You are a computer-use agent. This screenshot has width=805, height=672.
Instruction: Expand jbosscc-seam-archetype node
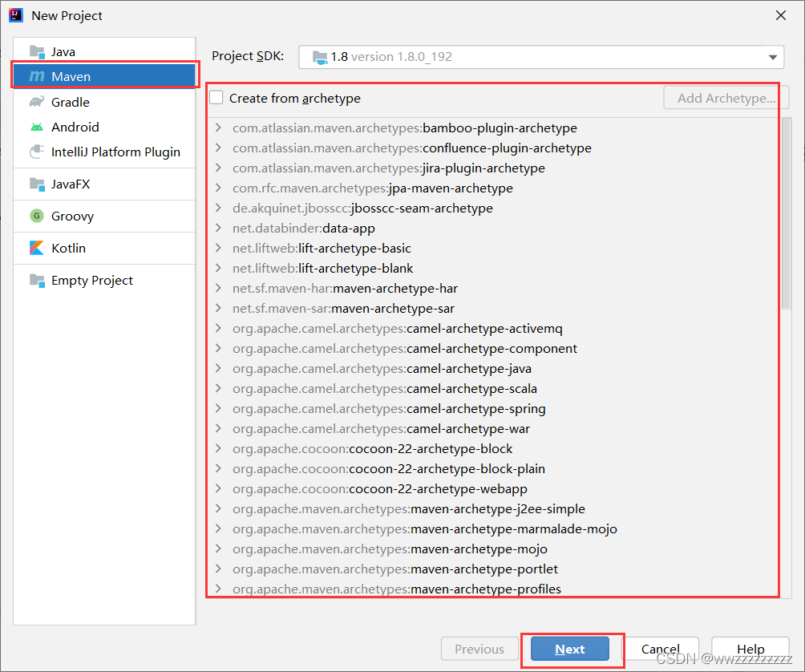tap(218, 208)
